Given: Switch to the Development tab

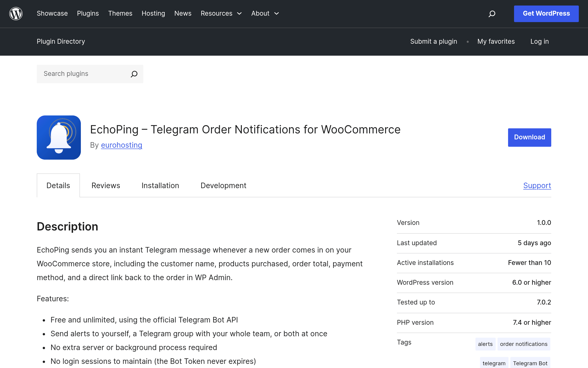Looking at the screenshot, I should tap(223, 185).
